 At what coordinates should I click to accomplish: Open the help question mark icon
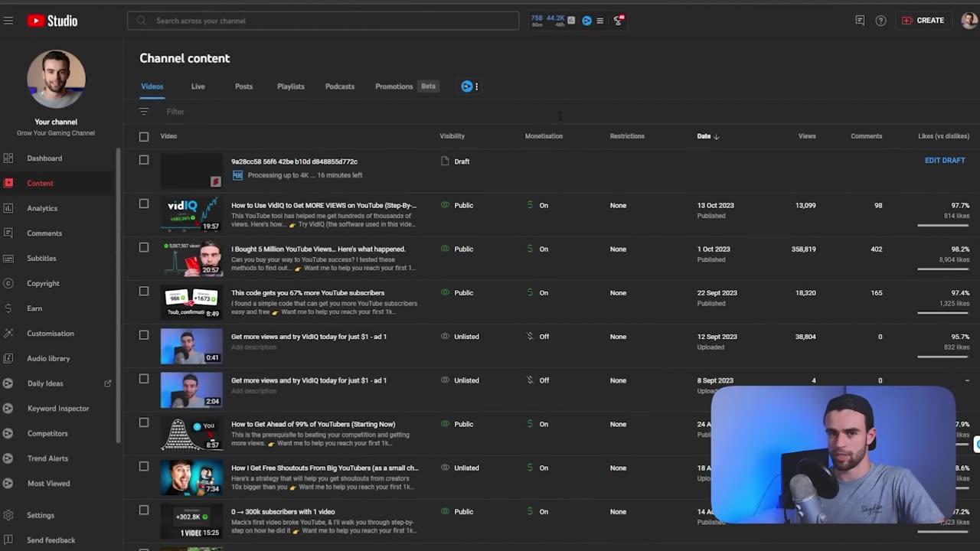(880, 21)
